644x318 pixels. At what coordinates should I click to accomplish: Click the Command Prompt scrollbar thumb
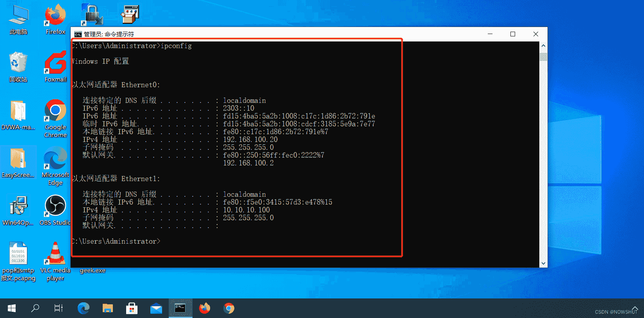(x=543, y=57)
